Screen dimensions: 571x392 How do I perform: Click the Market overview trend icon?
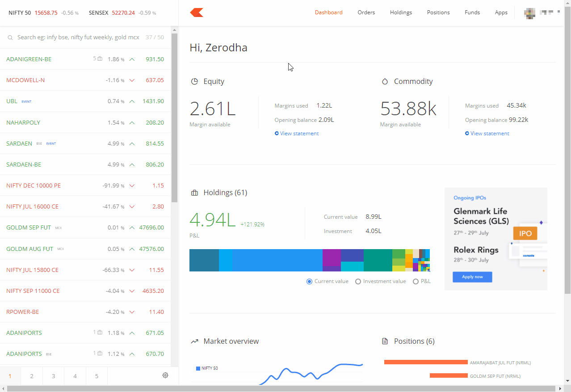194,342
